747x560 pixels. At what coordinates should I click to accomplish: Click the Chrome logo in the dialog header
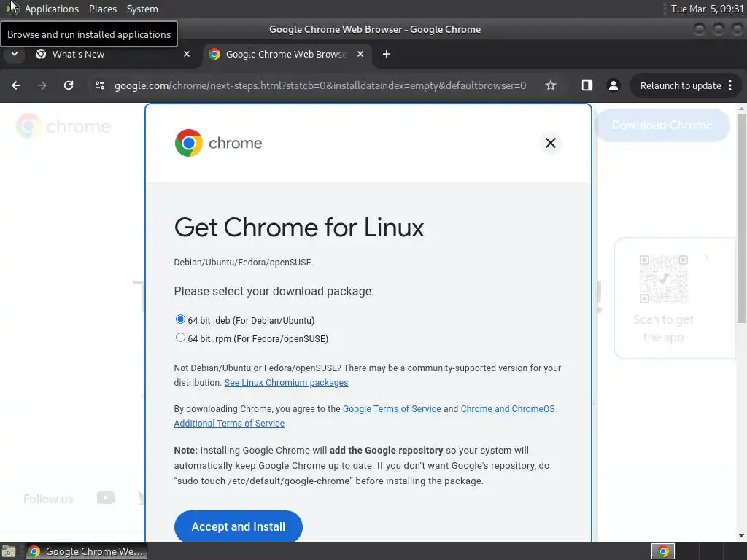pyautogui.click(x=219, y=143)
